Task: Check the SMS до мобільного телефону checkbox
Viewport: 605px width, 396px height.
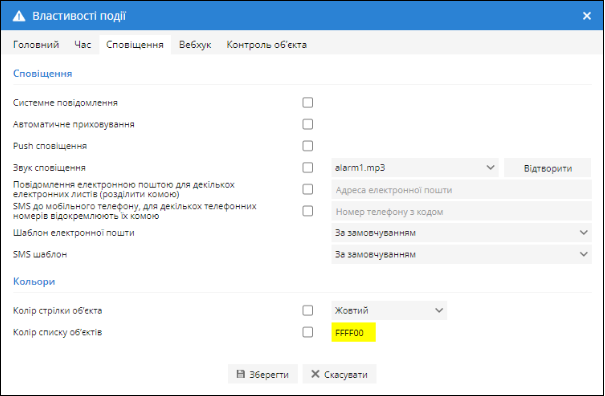Action: pos(308,211)
